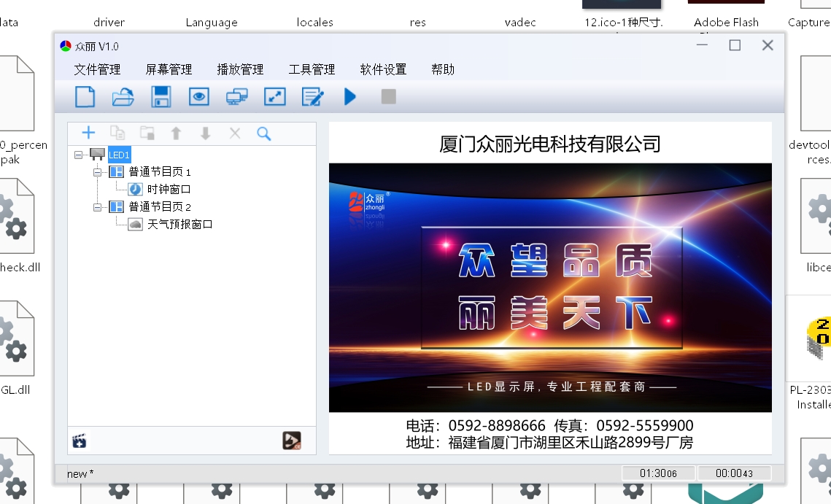Select the 'Language' folder label behind the window

click(x=212, y=23)
